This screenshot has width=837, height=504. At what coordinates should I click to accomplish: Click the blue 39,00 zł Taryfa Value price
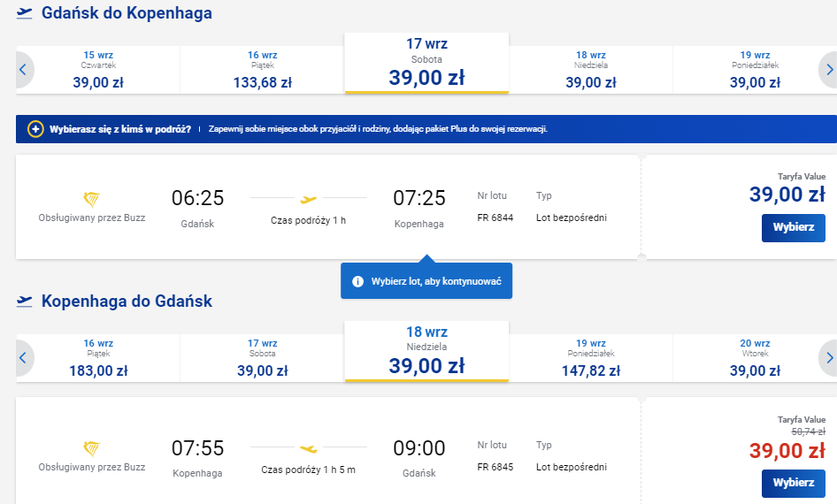coord(787,195)
